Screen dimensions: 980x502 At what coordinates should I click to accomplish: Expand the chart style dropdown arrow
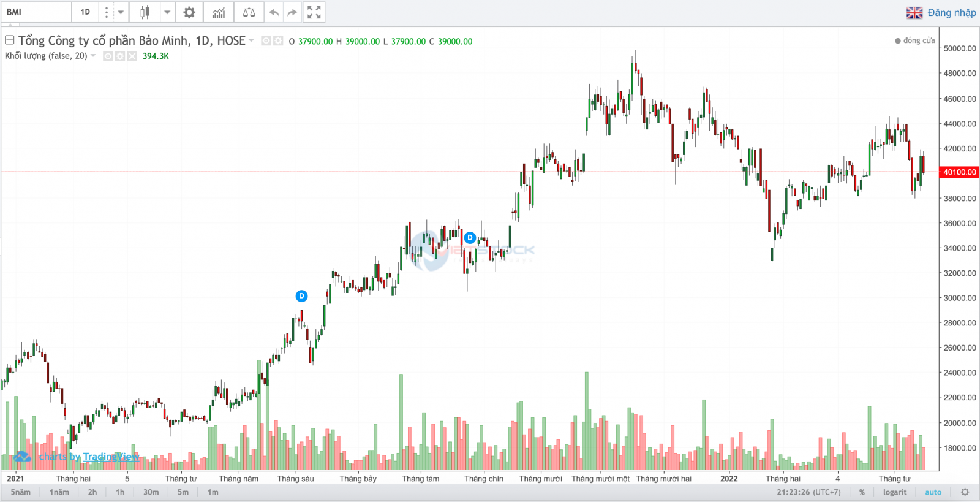pyautogui.click(x=167, y=12)
